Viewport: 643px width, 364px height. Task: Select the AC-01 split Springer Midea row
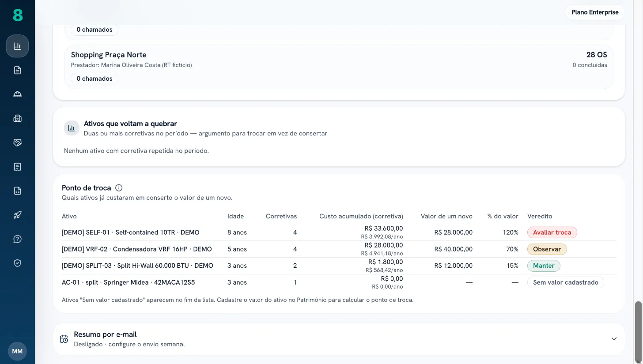coord(339,282)
